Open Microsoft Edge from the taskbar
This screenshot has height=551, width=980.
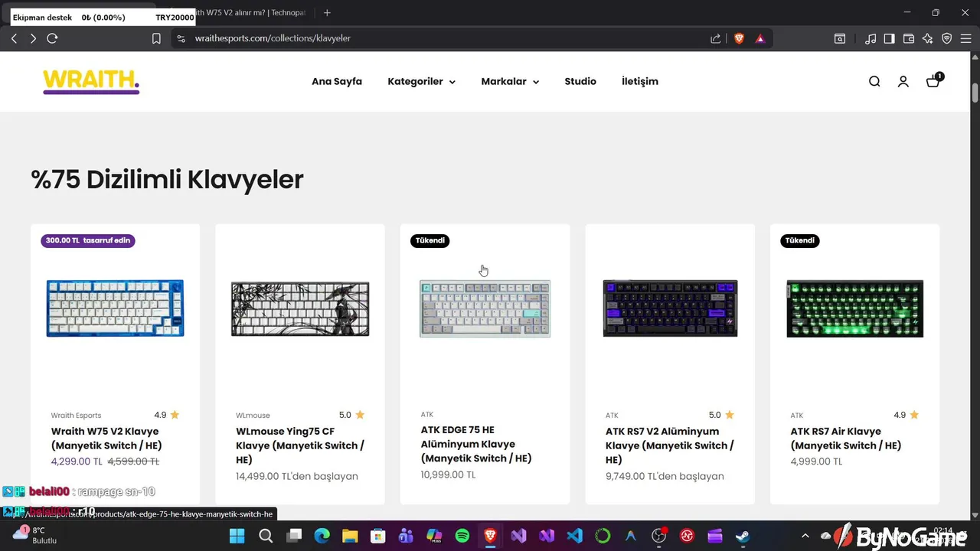point(322,536)
